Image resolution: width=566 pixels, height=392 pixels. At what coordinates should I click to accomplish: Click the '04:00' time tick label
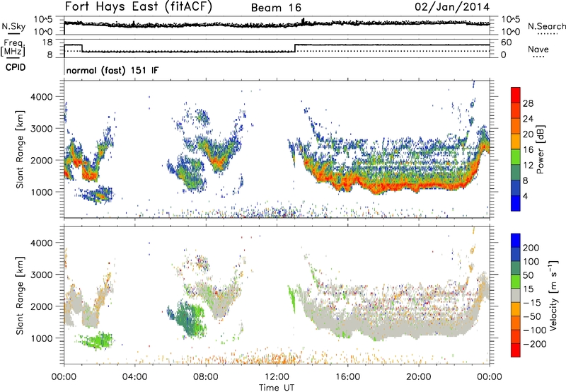[x=135, y=377]
